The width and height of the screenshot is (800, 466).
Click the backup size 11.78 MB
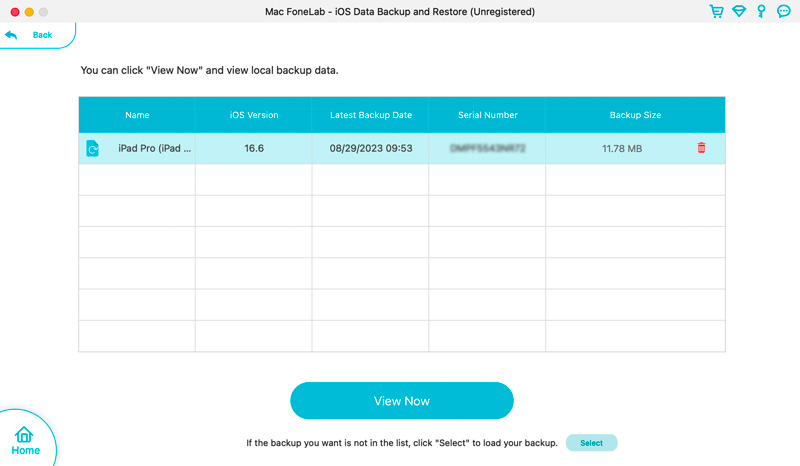(x=622, y=149)
